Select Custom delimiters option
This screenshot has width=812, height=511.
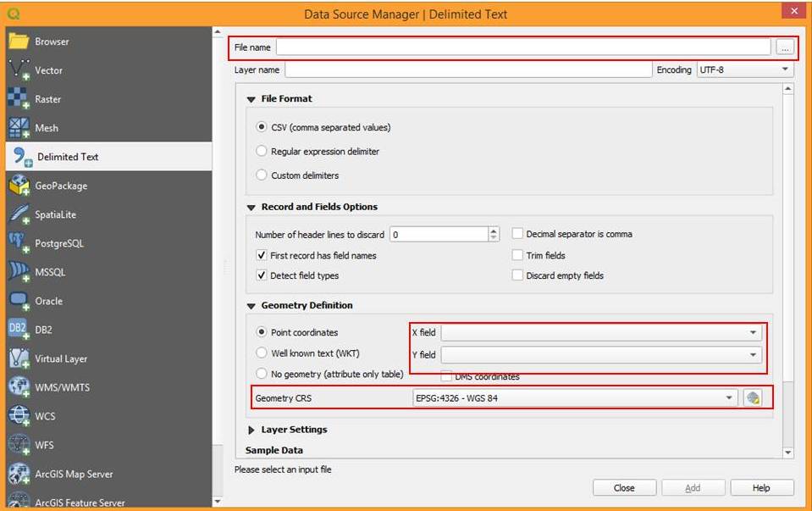pyautogui.click(x=262, y=175)
